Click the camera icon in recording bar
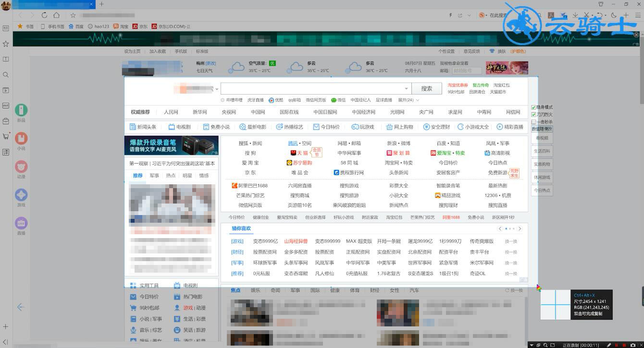The image size is (644, 348). (632, 345)
